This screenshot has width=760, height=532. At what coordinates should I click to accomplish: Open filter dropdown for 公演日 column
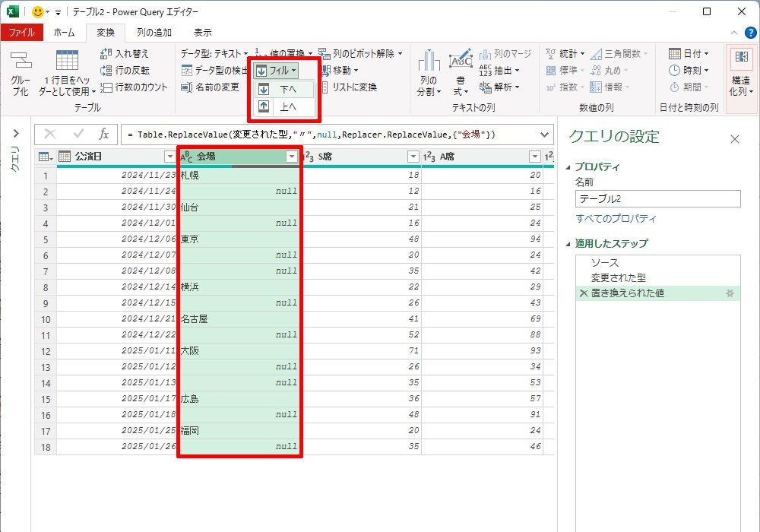click(169, 157)
